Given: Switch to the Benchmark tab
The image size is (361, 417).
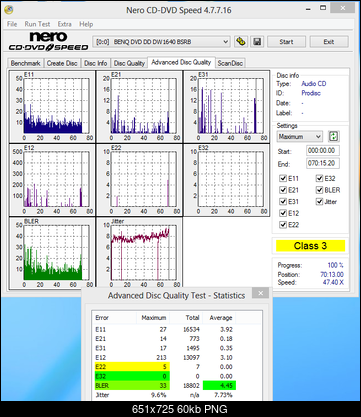Looking at the screenshot, I should [25, 63].
